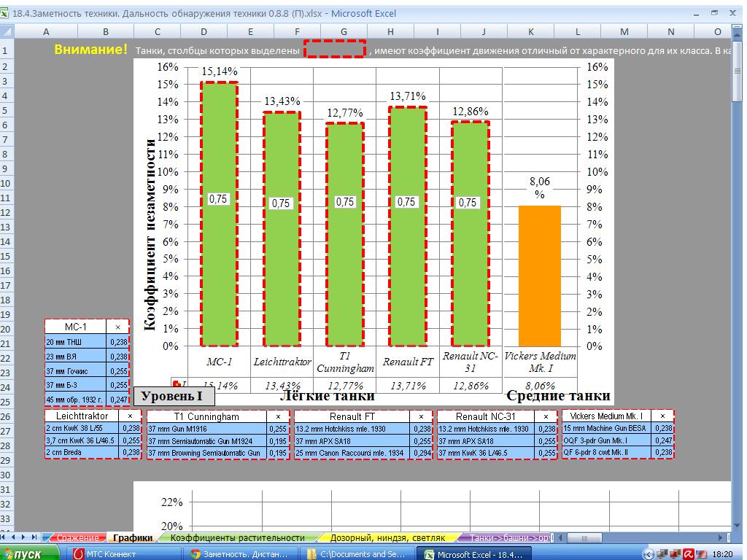The image size is (747, 560).
Task: Click the OQF 3-pdr Gun Mk. I cell
Action: click(x=606, y=440)
